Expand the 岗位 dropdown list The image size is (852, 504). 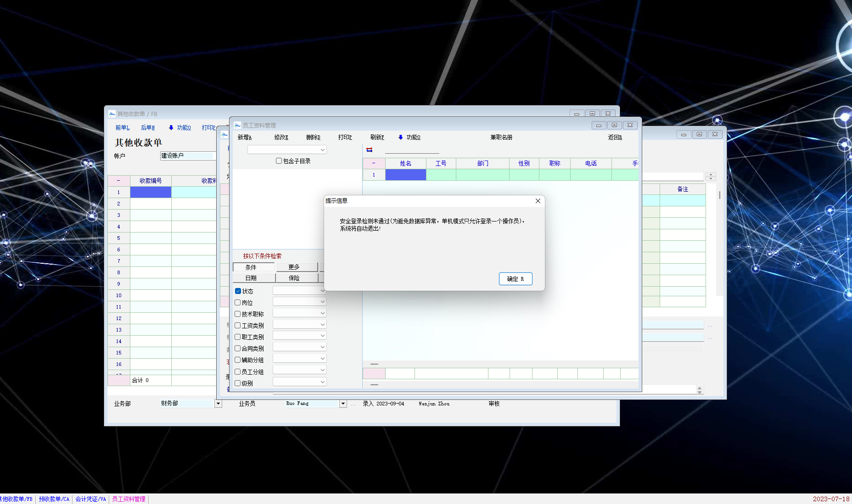[x=322, y=302]
